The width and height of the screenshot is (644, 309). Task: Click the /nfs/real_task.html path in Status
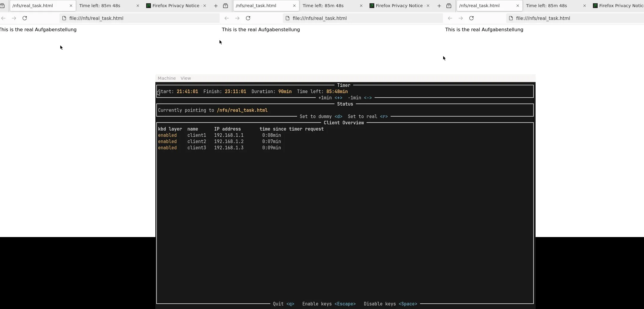point(242,110)
